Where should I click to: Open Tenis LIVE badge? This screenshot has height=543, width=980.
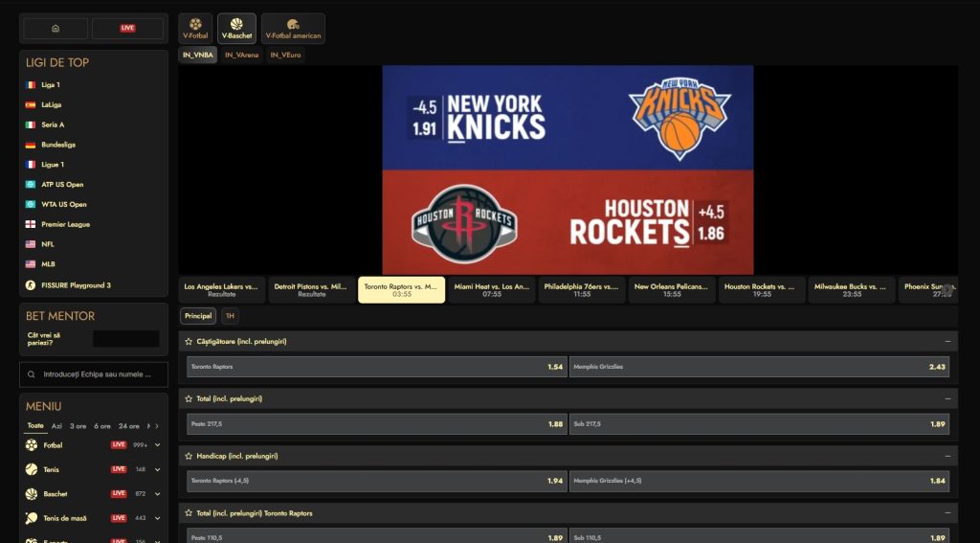(x=119, y=470)
